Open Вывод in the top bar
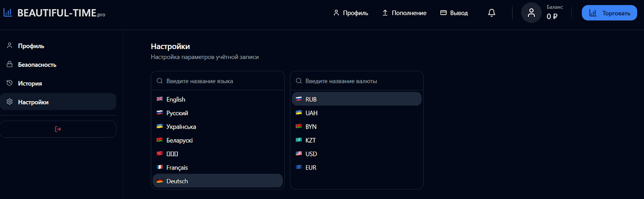Image resolution: width=644 pixels, height=199 pixels. [454, 13]
